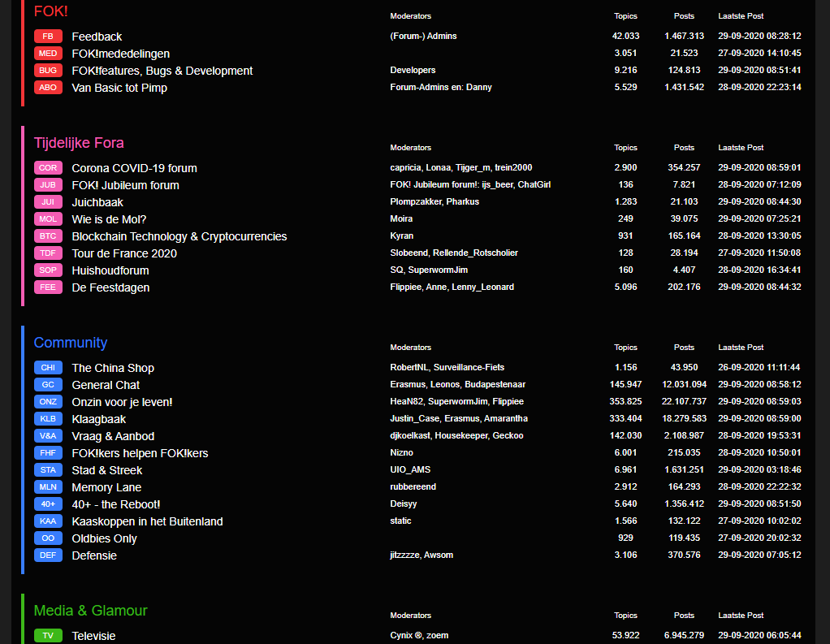This screenshot has height=644, width=830.
Task: Click the MOL badge icon
Action: [48, 219]
